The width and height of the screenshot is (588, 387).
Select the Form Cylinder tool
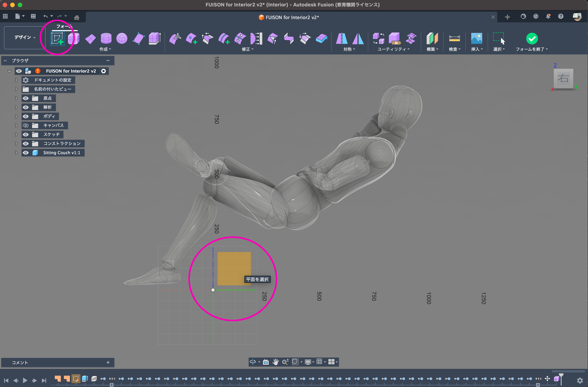(106, 38)
